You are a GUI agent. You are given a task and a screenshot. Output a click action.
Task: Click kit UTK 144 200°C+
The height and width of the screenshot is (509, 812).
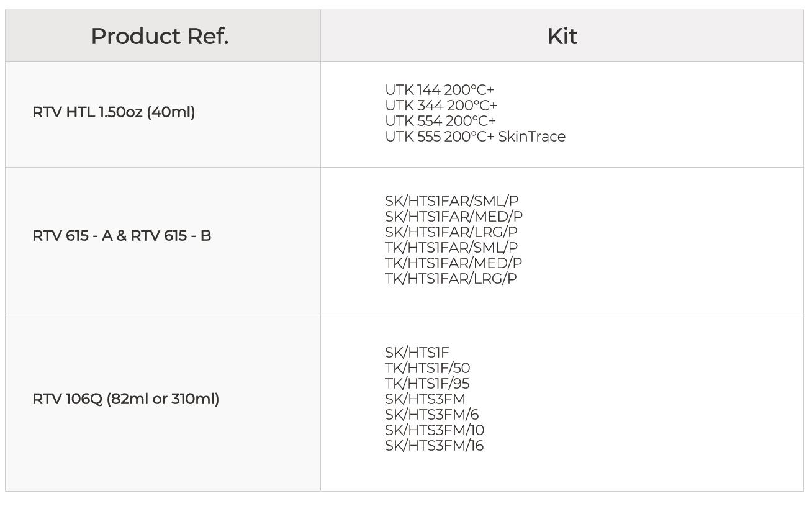[440, 90]
